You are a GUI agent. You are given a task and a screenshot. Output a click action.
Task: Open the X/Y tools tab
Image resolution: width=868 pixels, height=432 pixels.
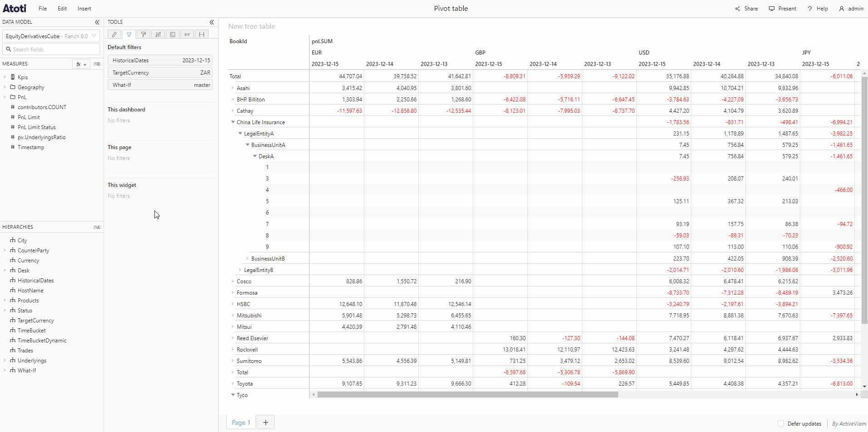click(187, 35)
